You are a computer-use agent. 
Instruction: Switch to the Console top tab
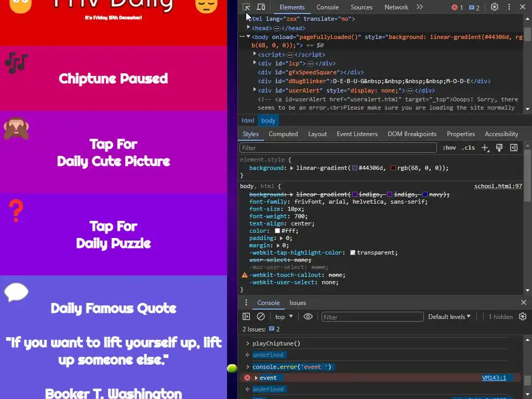[327, 7]
